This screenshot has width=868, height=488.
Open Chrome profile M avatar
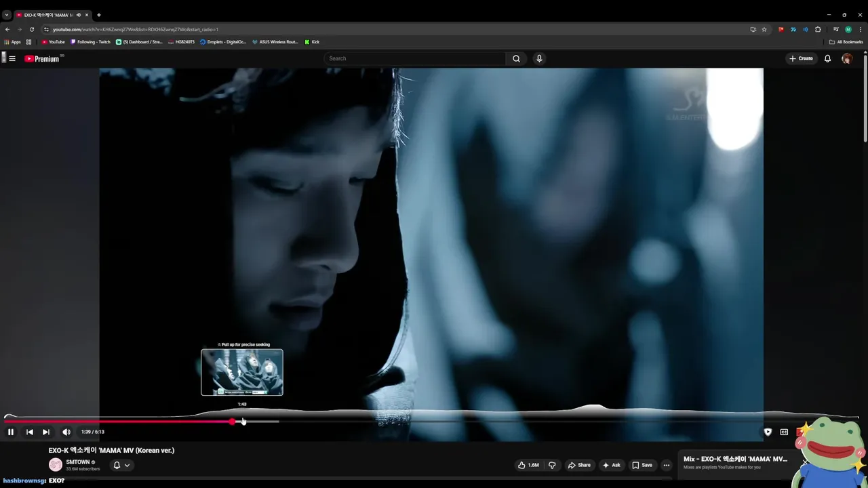pos(848,29)
